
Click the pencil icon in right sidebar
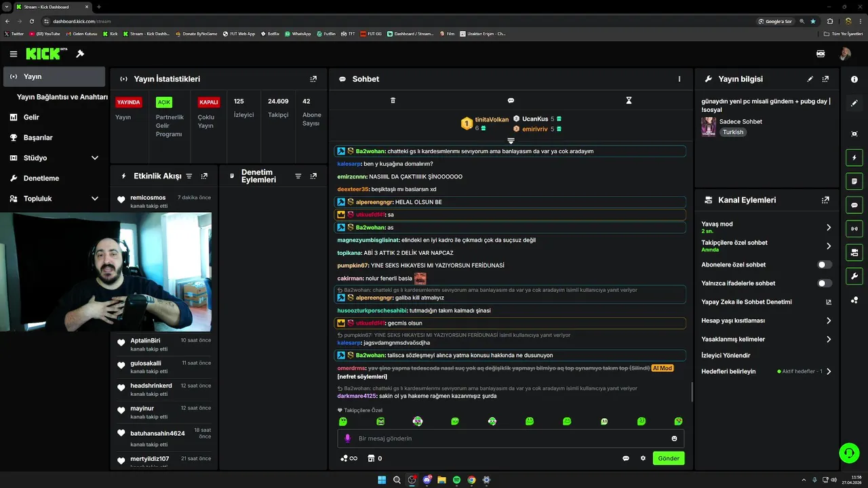pyautogui.click(x=854, y=103)
